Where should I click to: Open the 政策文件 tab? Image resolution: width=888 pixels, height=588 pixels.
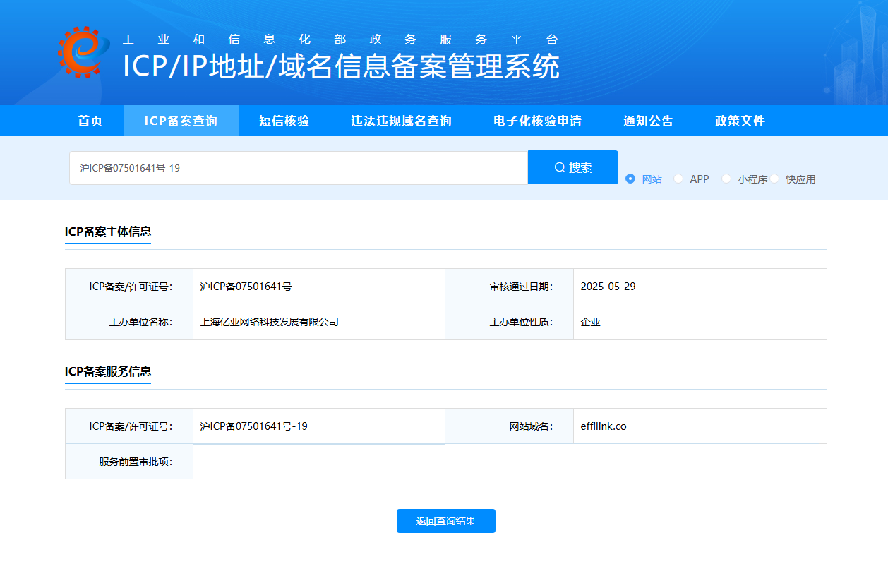coord(740,121)
